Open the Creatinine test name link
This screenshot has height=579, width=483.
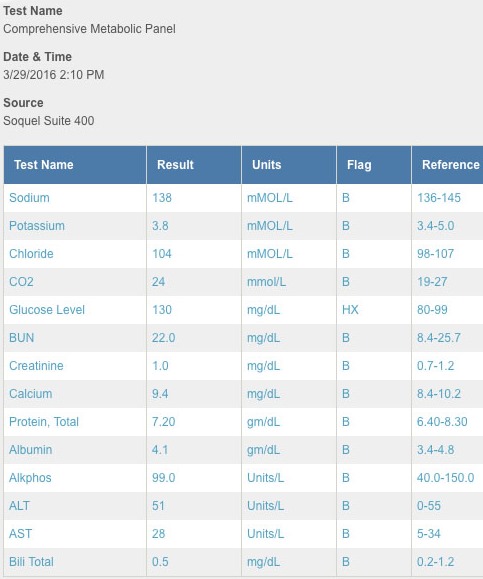(36, 366)
